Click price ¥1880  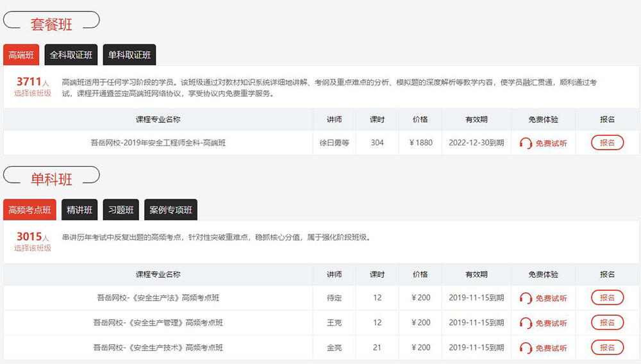tap(420, 142)
